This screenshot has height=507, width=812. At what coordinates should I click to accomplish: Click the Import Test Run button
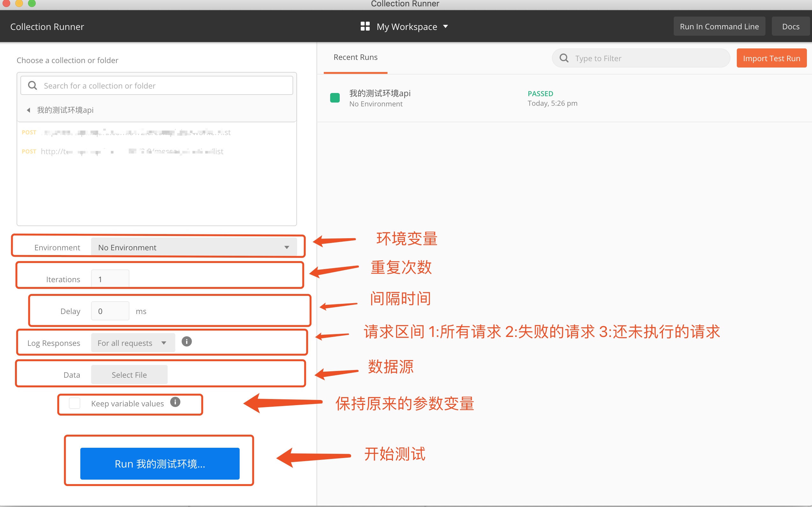coord(772,58)
